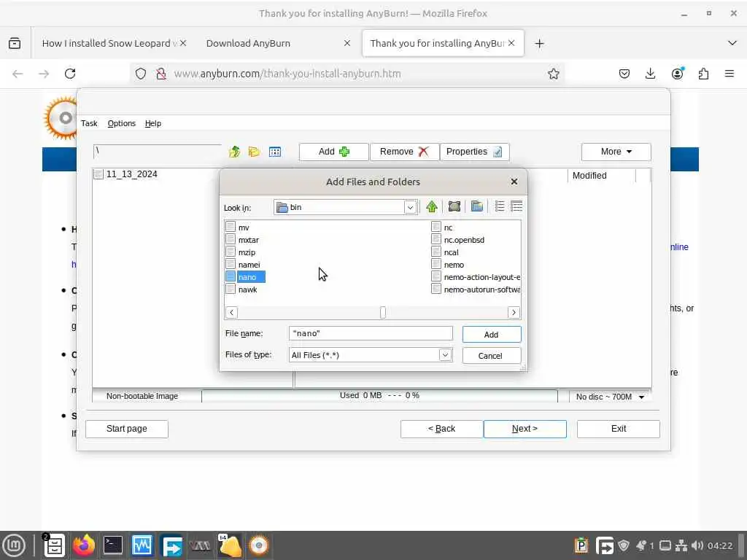Screen dimensions: 747x560
Task: Click the view mode grid icon in AnyBurn
Action: pyautogui.click(x=275, y=152)
